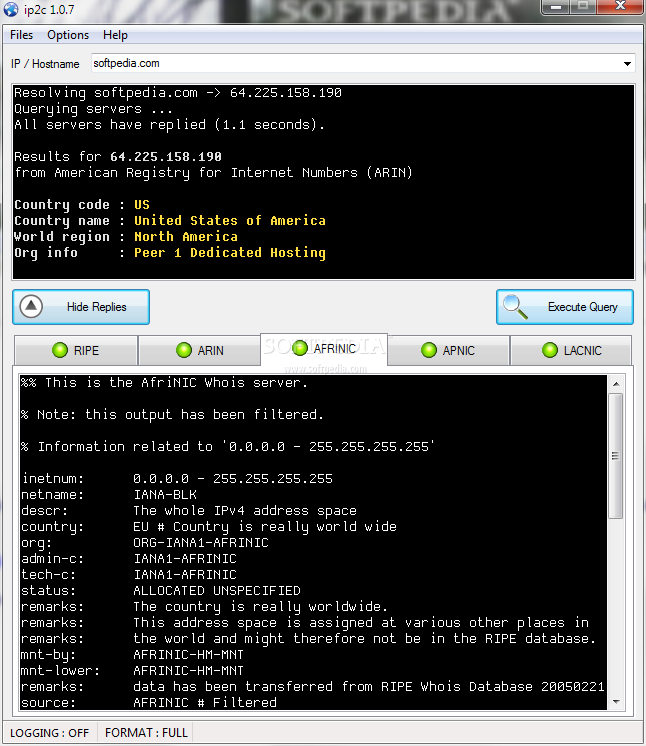Image resolution: width=646 pixels, height=746 pixels.
Task: Click the green status light on RIPE tab
Action: coord(60,350)
